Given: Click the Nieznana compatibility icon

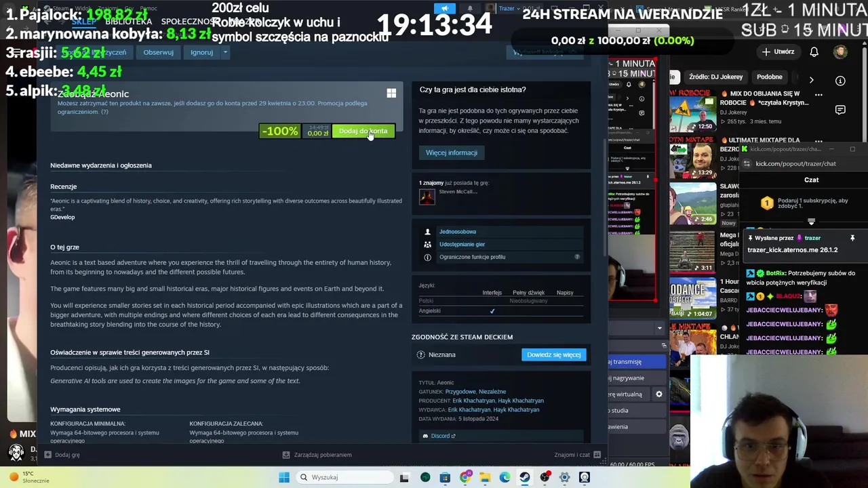Looking at the screenshot, I should [420, 354].
